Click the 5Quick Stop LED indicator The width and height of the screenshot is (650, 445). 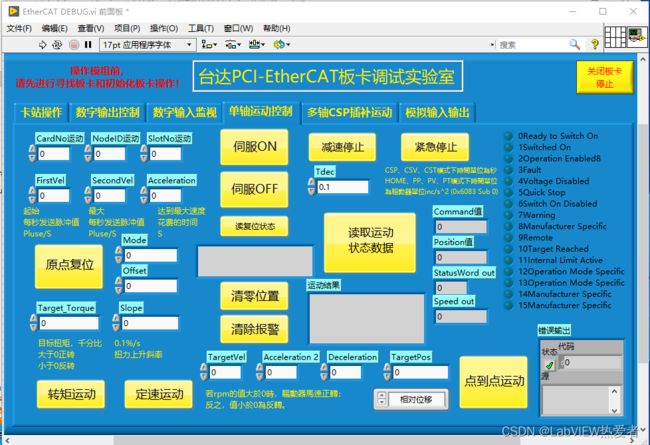coord(508,192)
